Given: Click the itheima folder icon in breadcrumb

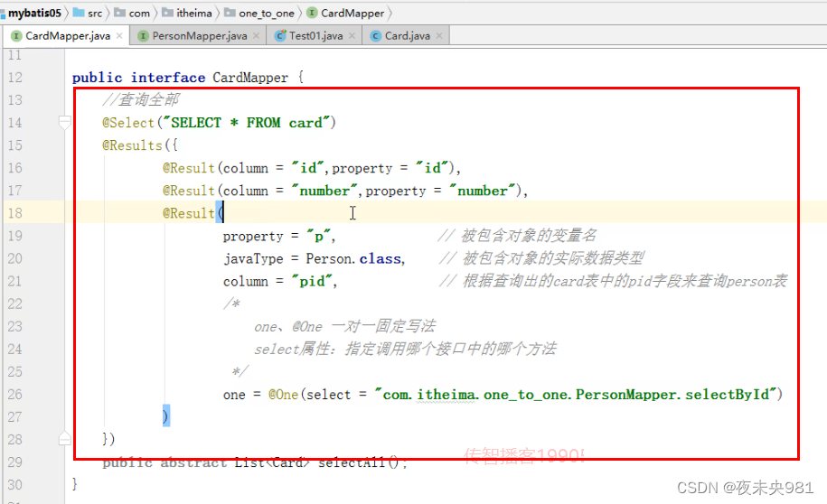Looking at the screenshot, I should tap(167, 12).
